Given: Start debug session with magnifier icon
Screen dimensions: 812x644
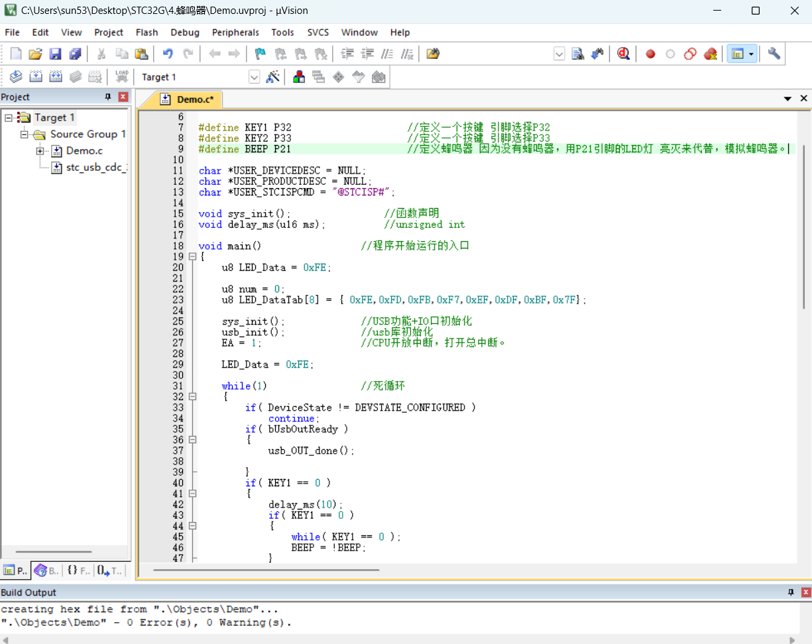Looking at the screenshot, I should (623, 54).
